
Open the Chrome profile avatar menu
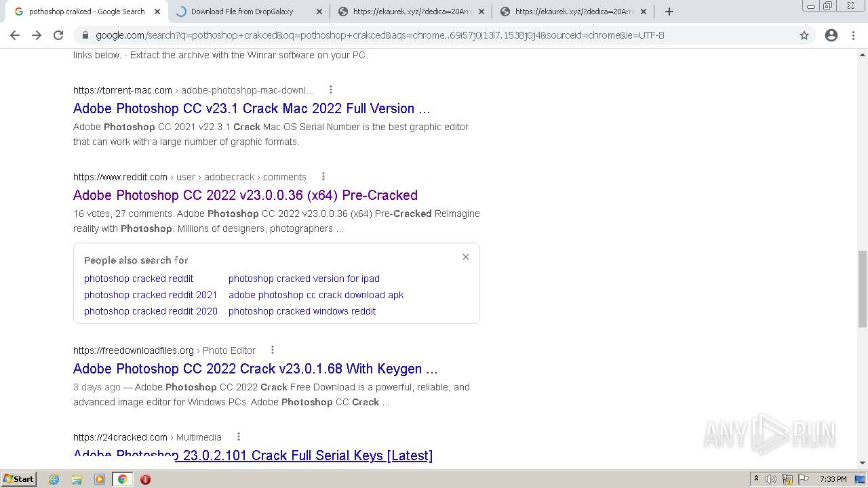coord(831,35)
